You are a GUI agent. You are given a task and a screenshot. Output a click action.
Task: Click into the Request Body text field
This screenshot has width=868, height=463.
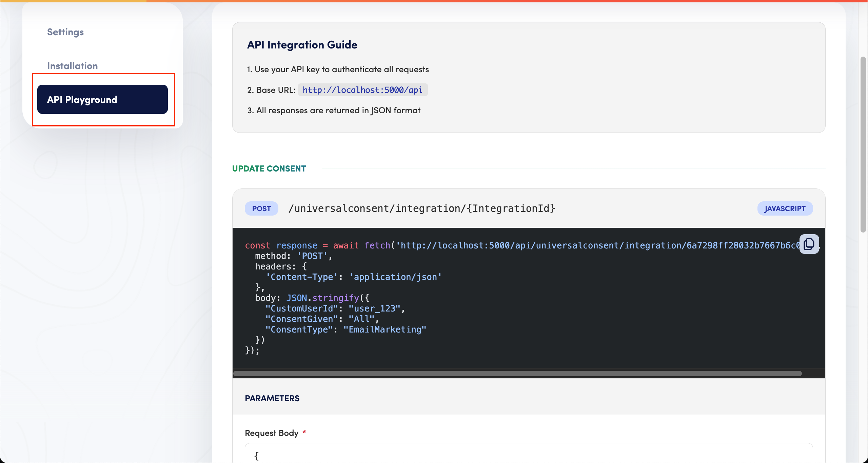pyautogui.click(x=529, y=453)
